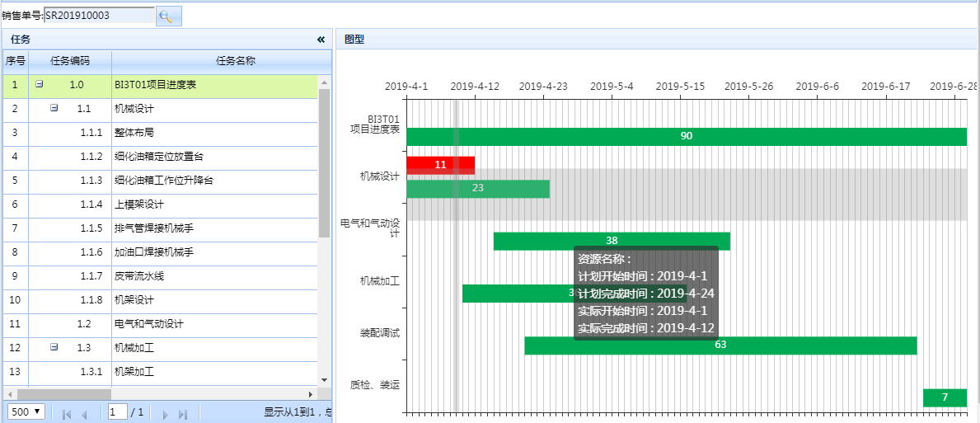Go to last page icon
The image size is (980, 423).
[x=183, y=414]
